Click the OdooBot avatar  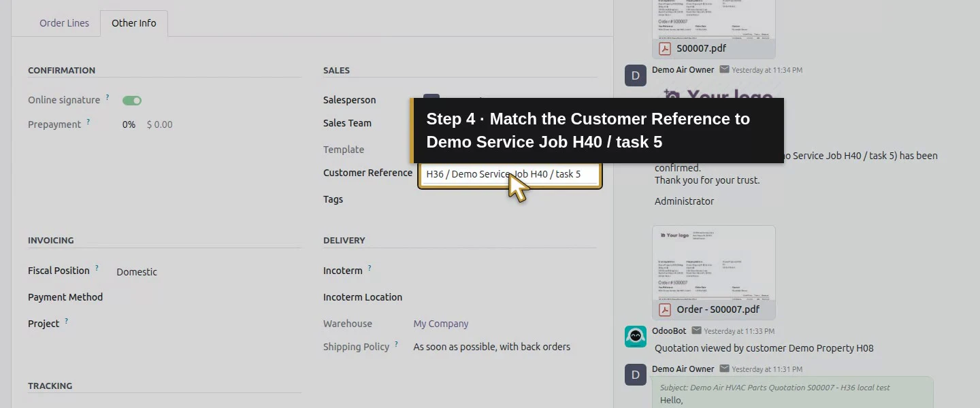pyautogui.click(x=636, y=337)
